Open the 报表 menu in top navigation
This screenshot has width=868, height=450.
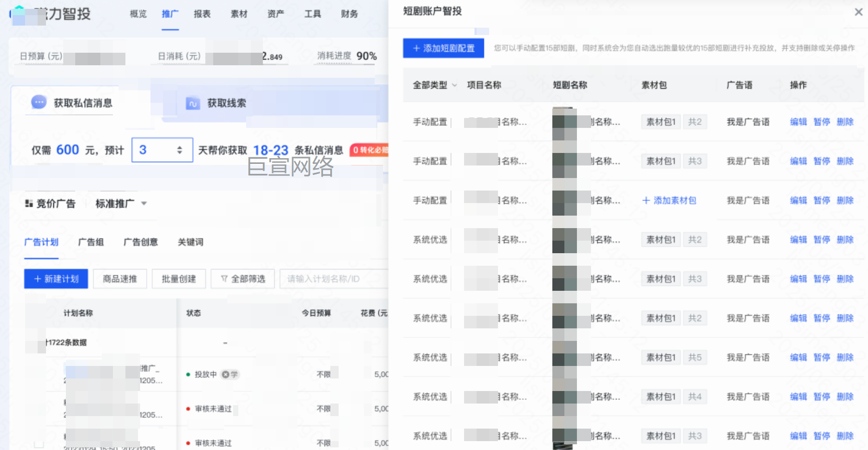[x=202, y=14]
